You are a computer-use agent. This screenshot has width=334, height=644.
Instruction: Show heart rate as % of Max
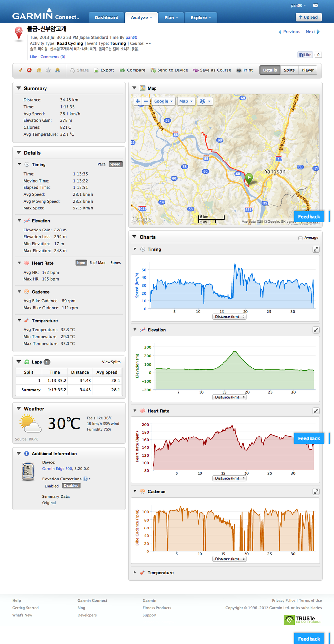[97, 263]
